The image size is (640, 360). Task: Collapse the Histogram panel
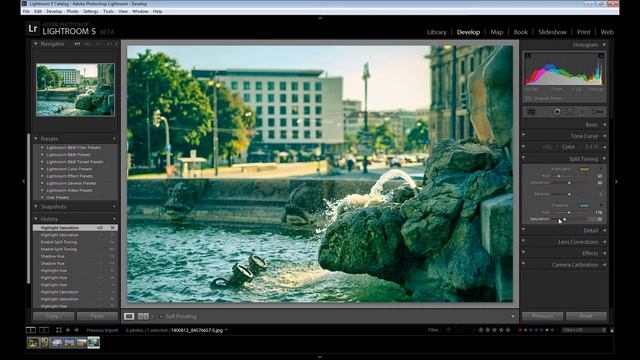click(x=604, y=44)
